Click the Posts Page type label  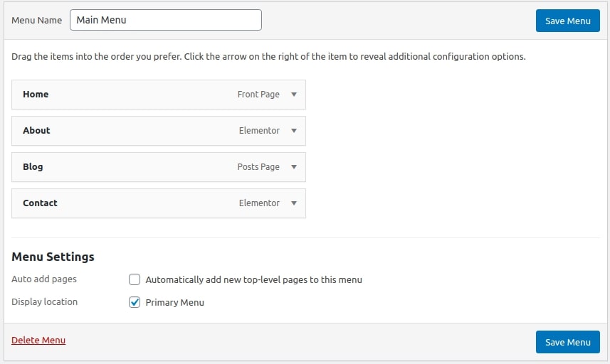pyautogui.click(x=258, y=167)
